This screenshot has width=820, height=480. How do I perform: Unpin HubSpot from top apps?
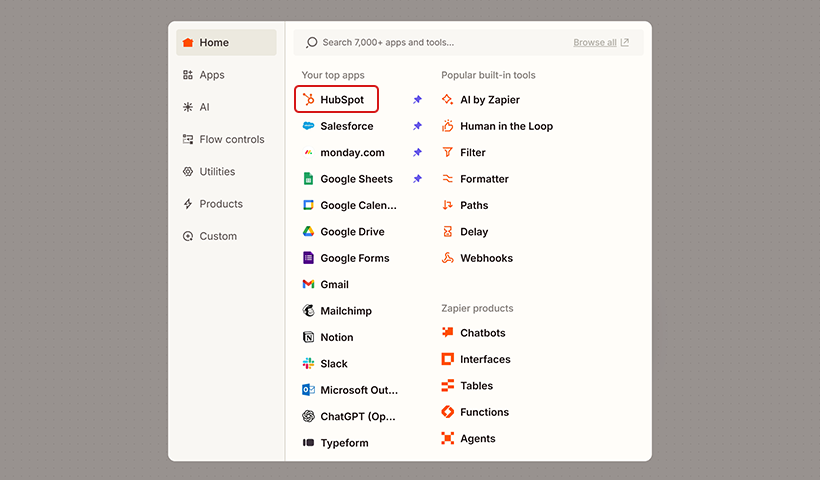coord(417,100)
